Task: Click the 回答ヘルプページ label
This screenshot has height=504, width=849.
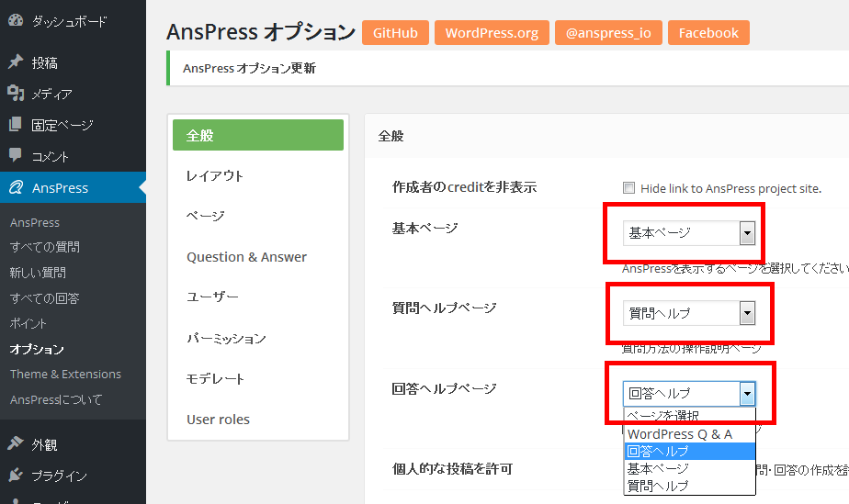Action: pyautogui.click(x=444, y=388)
